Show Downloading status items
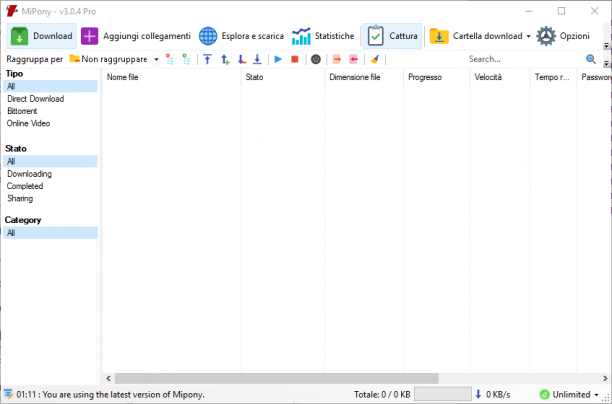The height and width of the screenshot is (404, 612). [29, 174]
